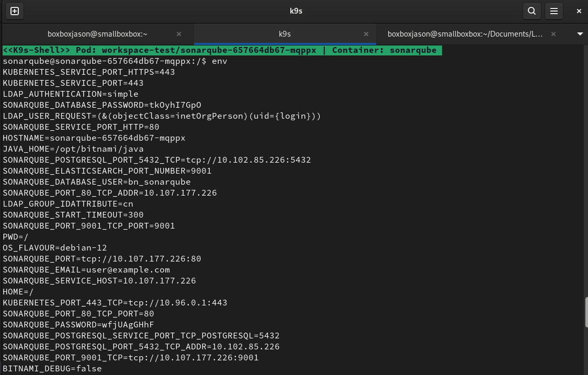Select the k9s tab
The height and width of the screenshot is (375, 588).
pyautogui.click(x=285, y=34)
